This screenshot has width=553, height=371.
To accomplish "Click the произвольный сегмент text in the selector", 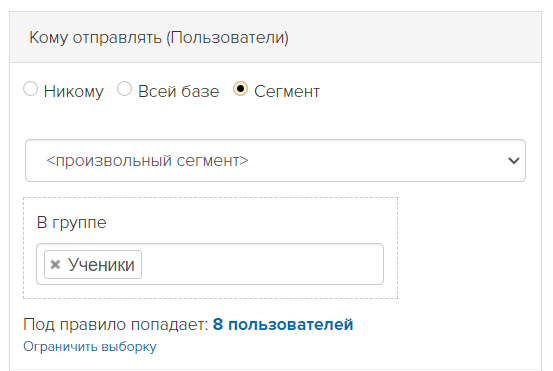I will [x=147, y=161].
